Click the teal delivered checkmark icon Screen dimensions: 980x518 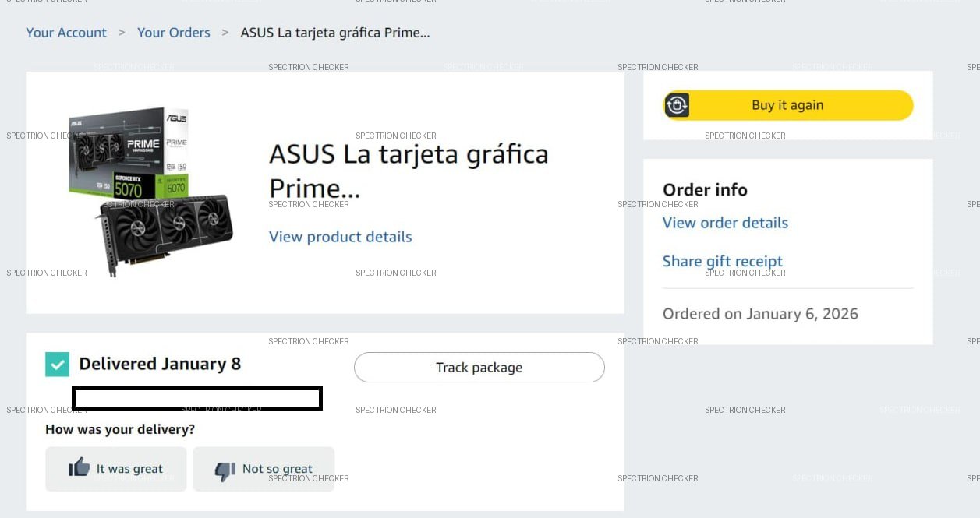tap(57, 364)
